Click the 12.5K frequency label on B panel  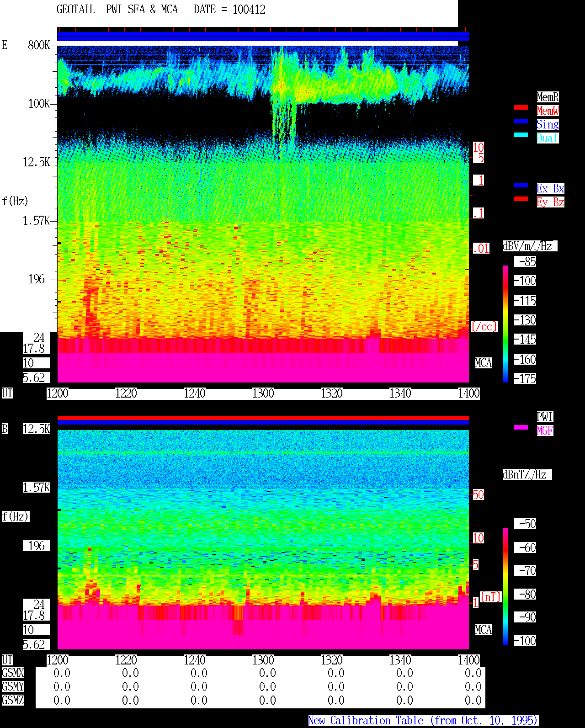click(37, 429)
